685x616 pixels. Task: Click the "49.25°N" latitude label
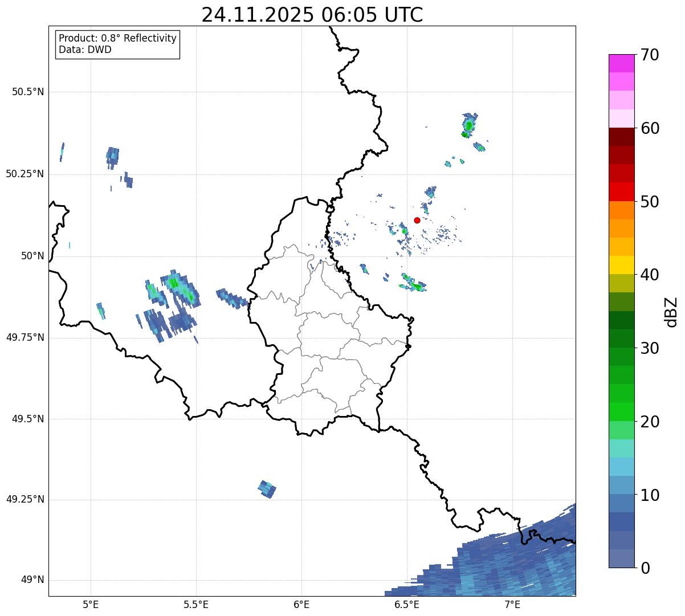[25, 500]
